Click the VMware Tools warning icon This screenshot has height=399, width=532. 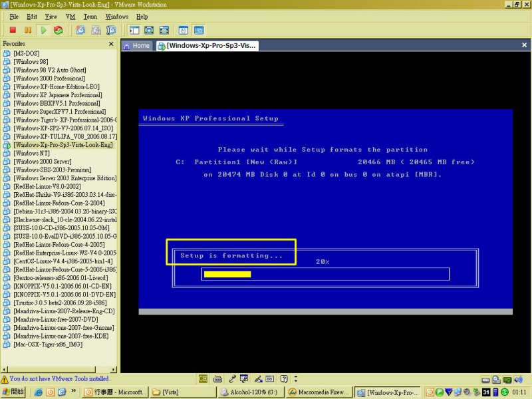point(5,379)
